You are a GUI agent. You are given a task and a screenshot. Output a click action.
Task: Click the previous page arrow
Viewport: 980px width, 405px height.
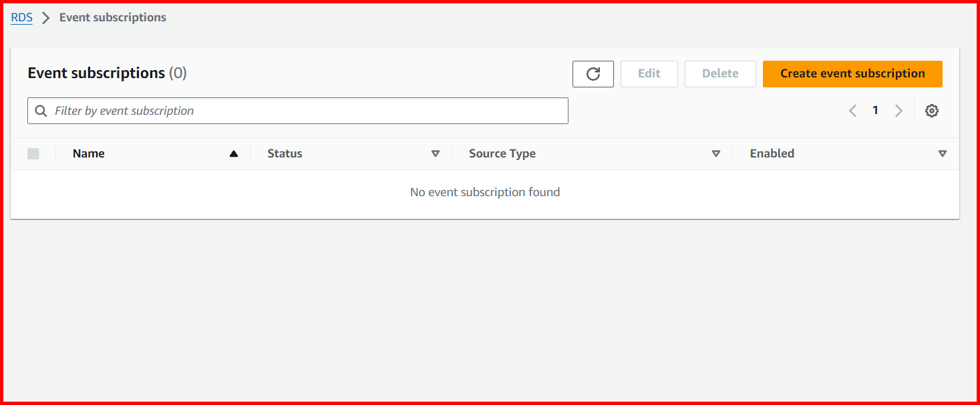coord(852,110)
